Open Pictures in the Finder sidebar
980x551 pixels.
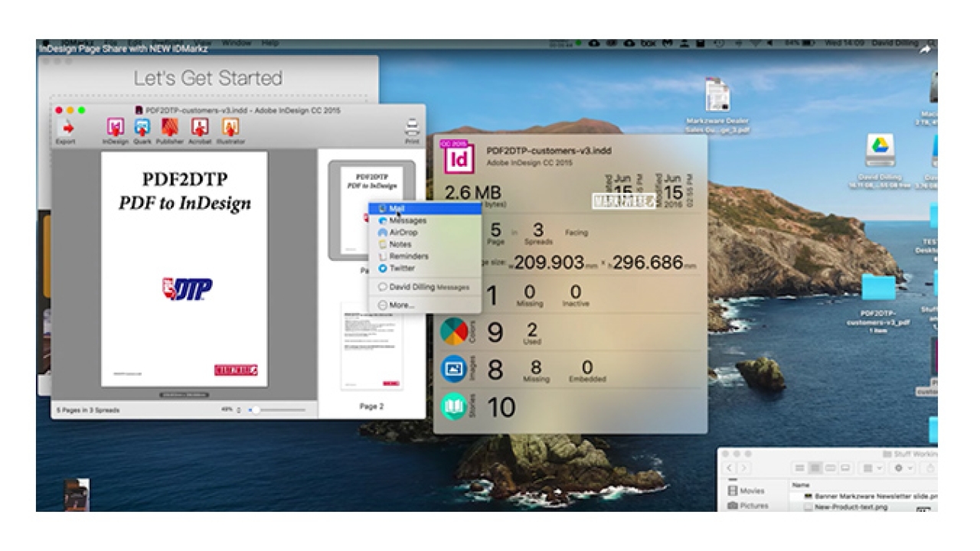click(749, 506)
